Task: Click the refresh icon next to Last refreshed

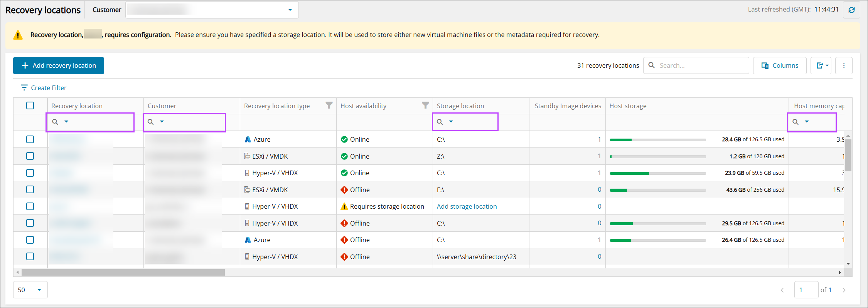Action: point(851,10)
